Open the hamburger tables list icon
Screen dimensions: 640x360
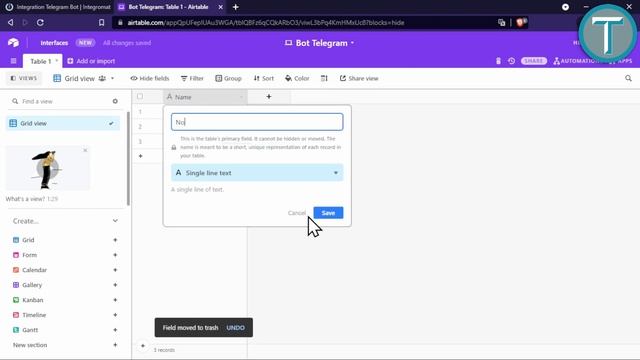pos(13,61)
